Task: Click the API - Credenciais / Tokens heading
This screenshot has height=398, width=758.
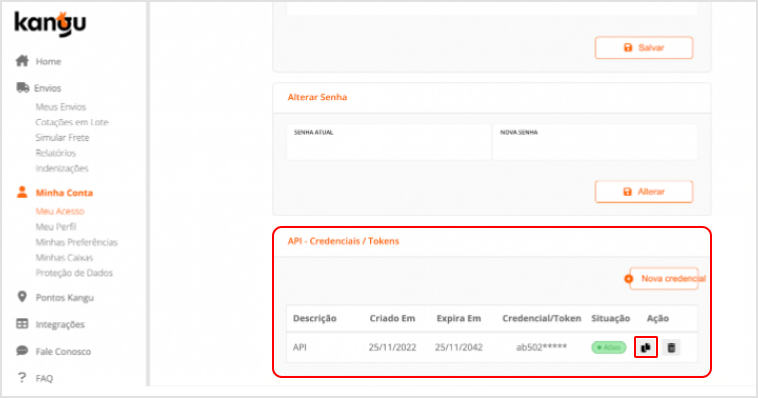Action: (343, 241)
